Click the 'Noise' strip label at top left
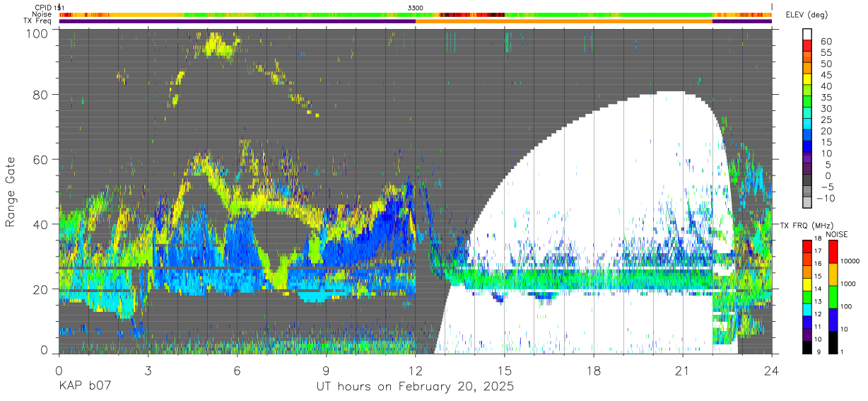The width and height of the screenshot is (868, 401). pos(42,14)
